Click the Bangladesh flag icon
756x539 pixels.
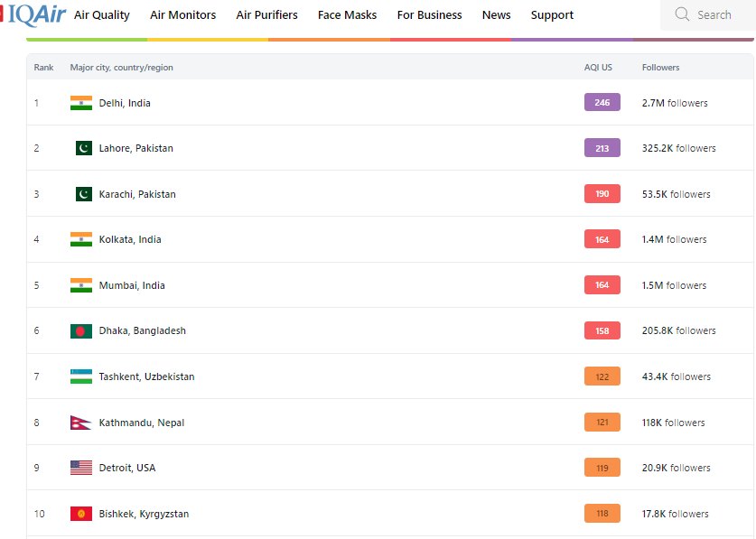(x=81, y=331)
